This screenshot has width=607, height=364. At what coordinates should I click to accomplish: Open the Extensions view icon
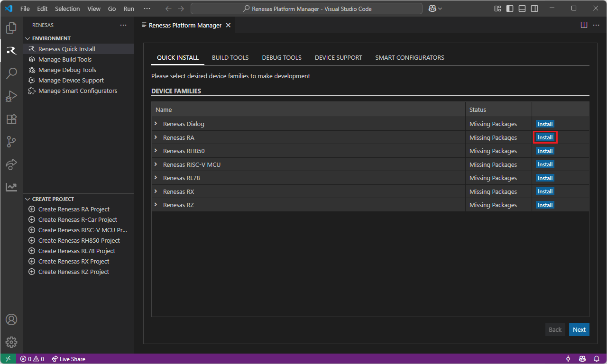[x=11, y=119]
